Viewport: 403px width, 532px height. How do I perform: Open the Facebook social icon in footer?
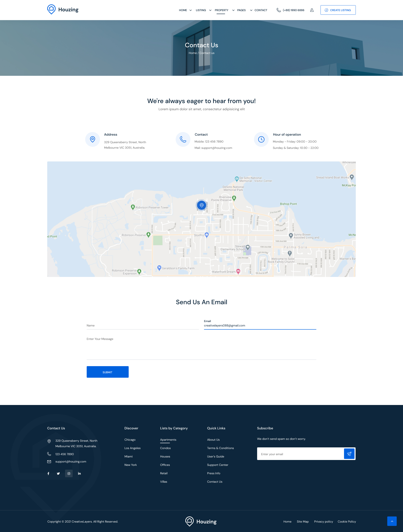(x=48, y=473)
